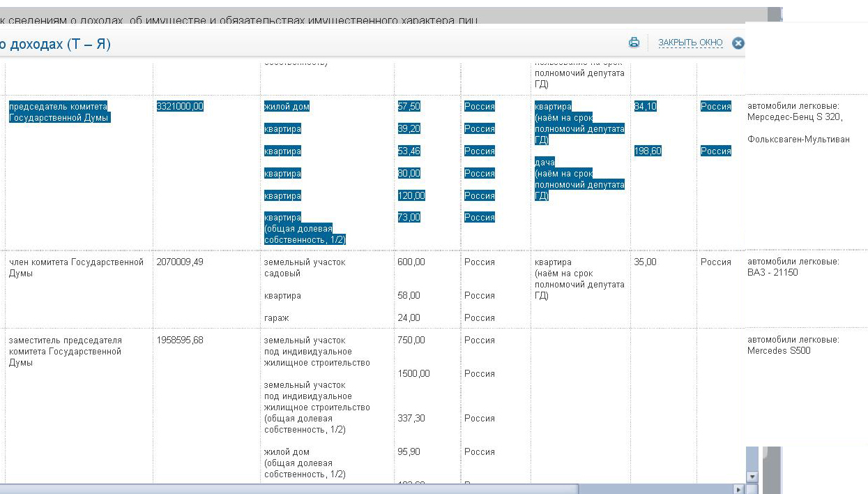
Task: Click the horizontal scrollbar right arrow
Action: click(x=739, y=489)
